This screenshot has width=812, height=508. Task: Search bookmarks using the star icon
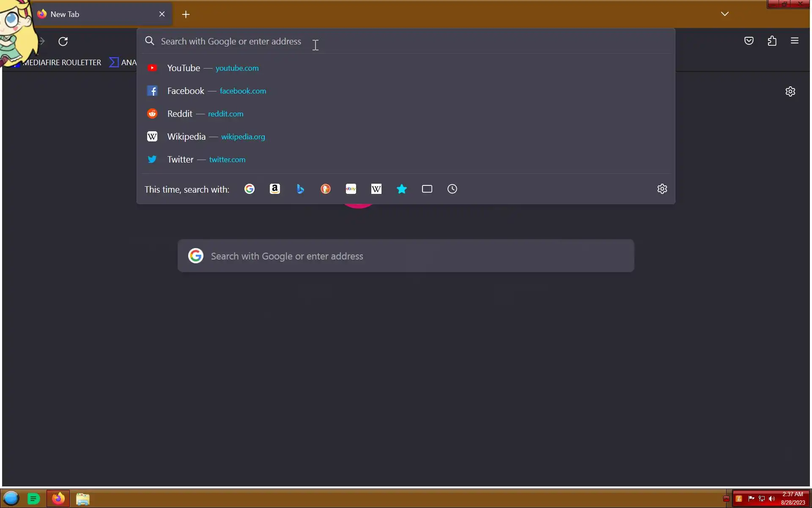(402, 189)
